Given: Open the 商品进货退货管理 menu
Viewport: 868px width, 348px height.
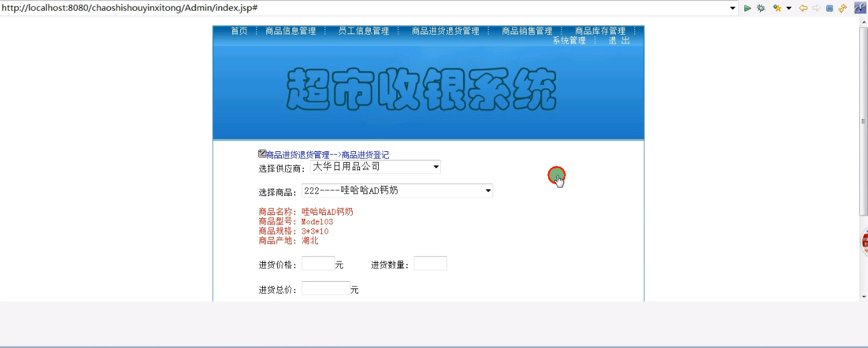Looking at the screenshot, I should pos(445,31).
